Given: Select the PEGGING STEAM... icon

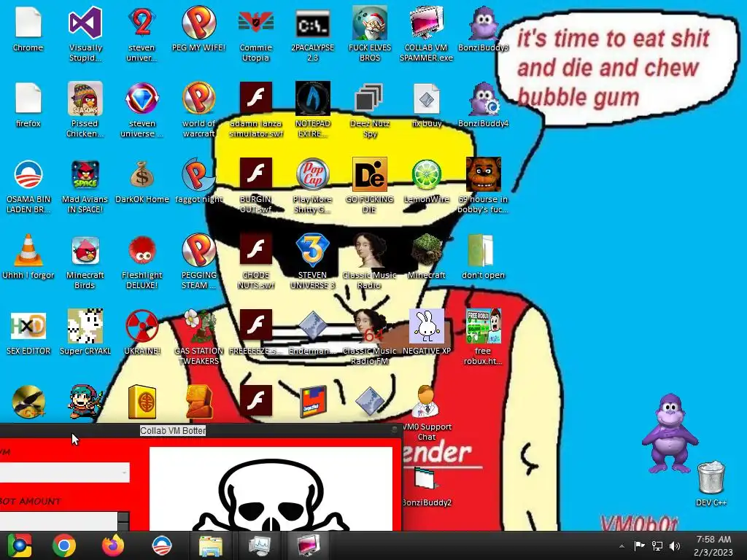Looking at the screenshot, I should 198,262.
